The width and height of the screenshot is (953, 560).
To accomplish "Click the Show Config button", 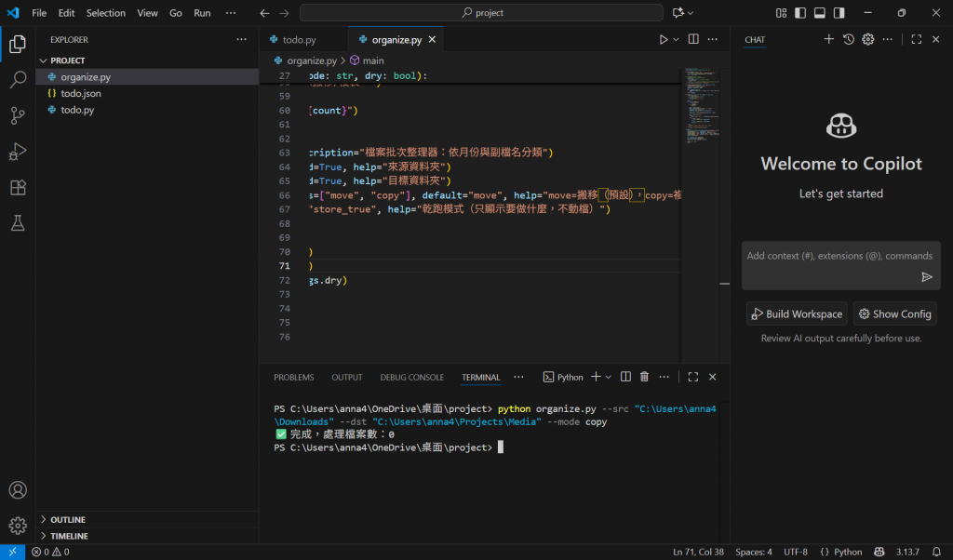I will click(x=894, y=313).
